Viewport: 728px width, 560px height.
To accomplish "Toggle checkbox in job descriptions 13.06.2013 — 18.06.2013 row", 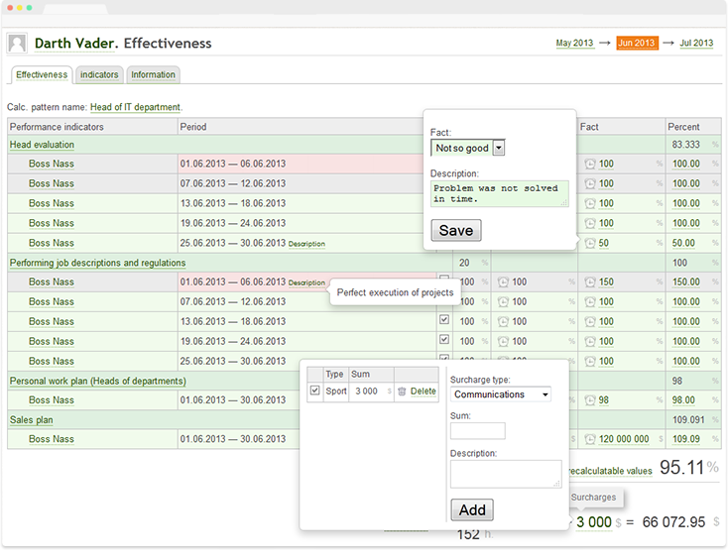I will click(x=443, y=321).
